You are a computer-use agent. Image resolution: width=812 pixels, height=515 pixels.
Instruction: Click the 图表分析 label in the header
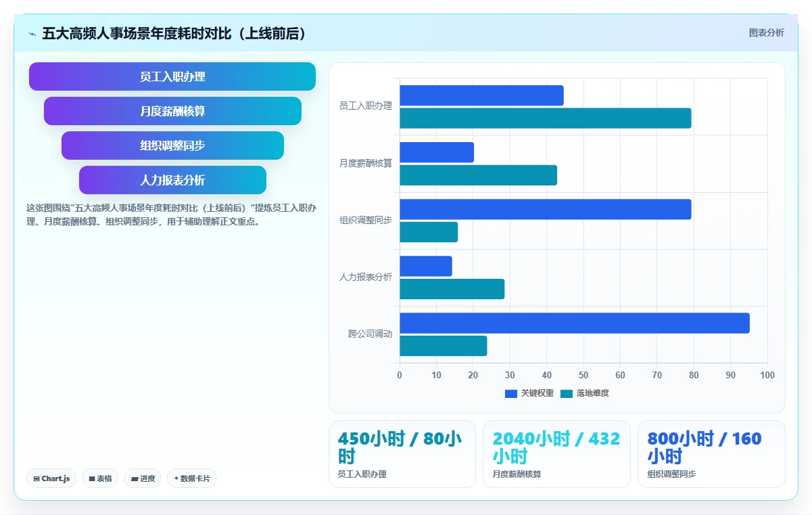(x=766, y=33)
